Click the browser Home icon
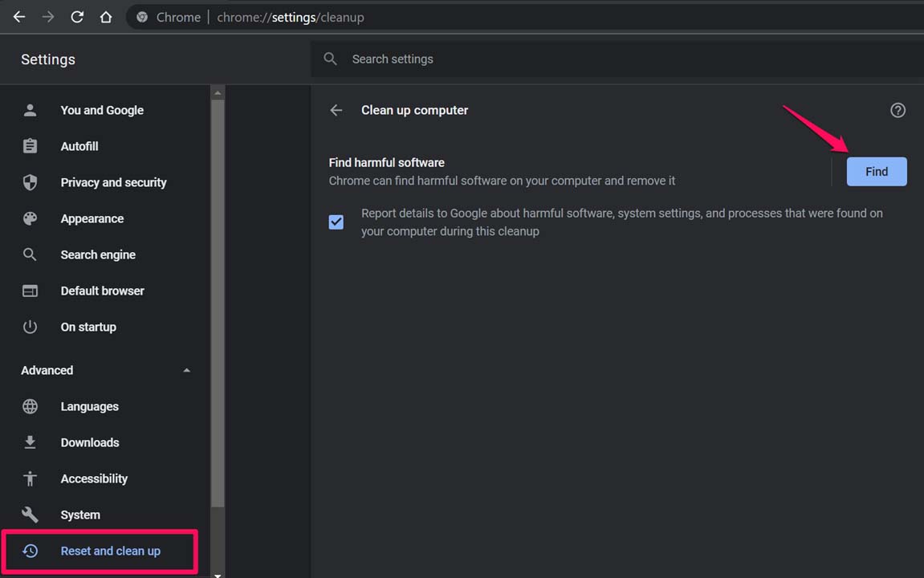The width and height of the screenshot is (924, 578). [108, 16]
